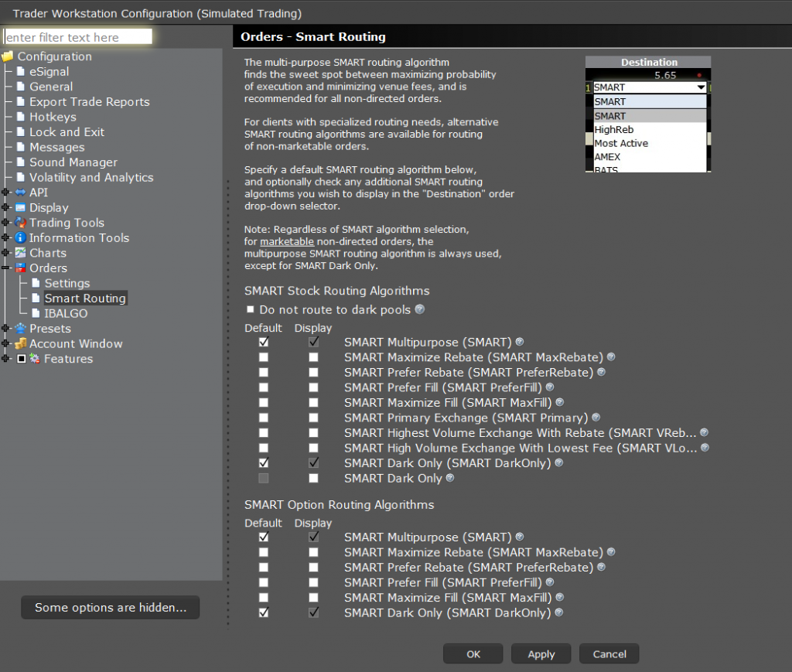The image size is (792, 672).
Task: Toggle the Features checkbox in tree
Action: click(x=21, y=359)
